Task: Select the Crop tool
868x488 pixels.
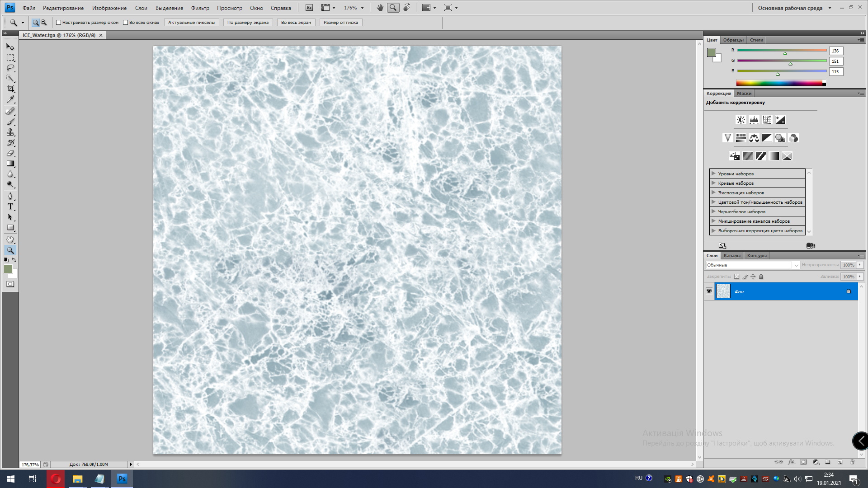Action: 10,89
